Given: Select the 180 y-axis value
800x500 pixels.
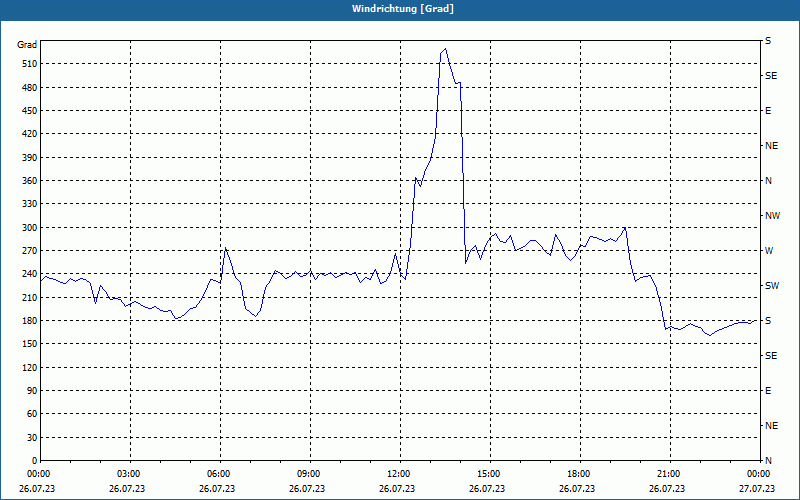Looking at the screenshot, I should [x=29, y=321].
